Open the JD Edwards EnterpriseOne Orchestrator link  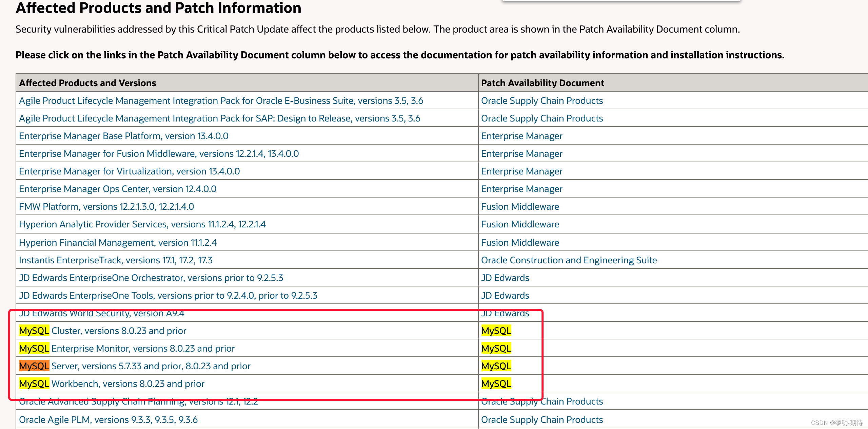coord(151,278)
